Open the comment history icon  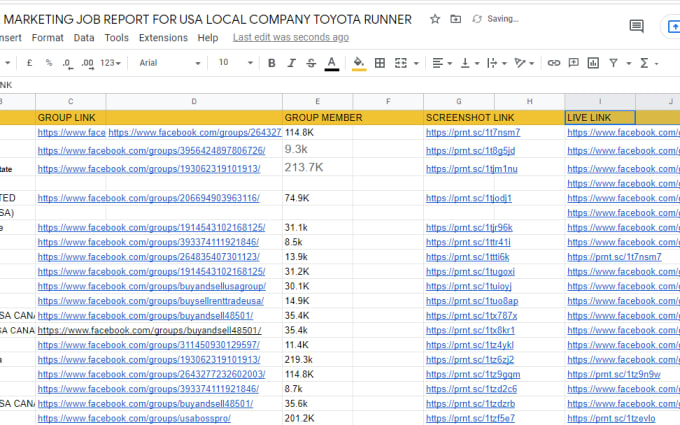pyautogui.click(x=636, y=26)
